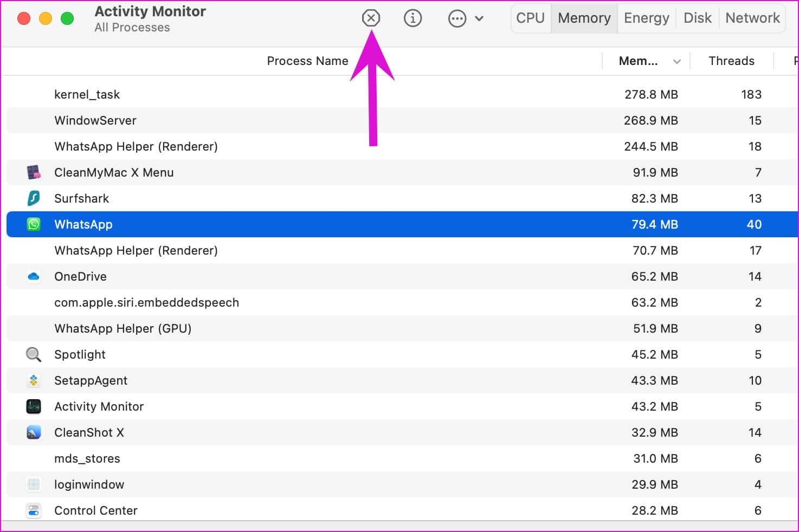Switch to the CPU tab
The height and width of the screenshot is (532, 799).
pos(530,18)
